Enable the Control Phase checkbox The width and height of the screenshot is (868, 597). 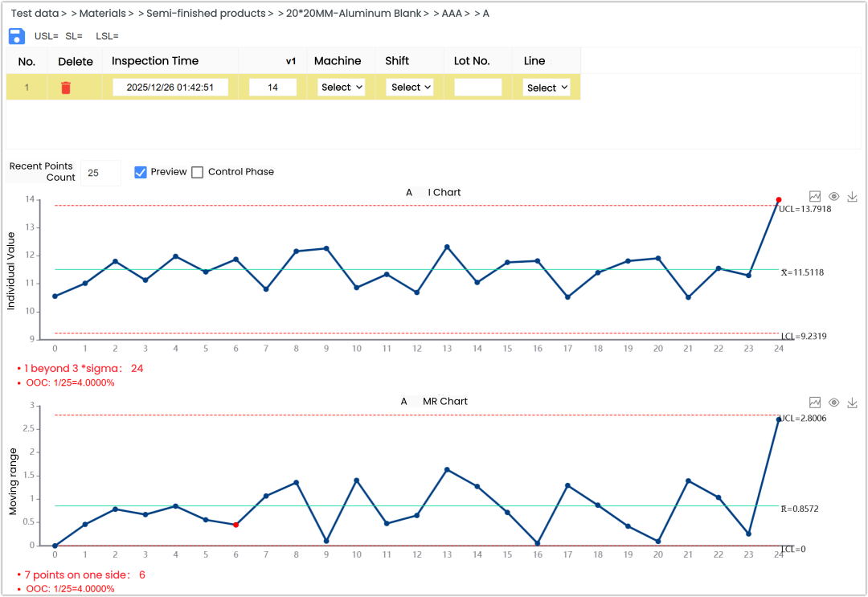click(x=198, y=172)
